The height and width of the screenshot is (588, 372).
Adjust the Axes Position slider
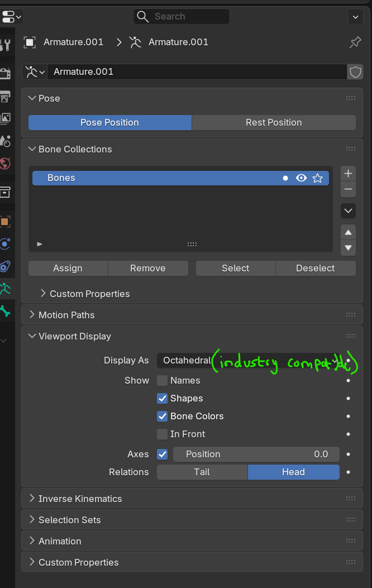point(256,454)
